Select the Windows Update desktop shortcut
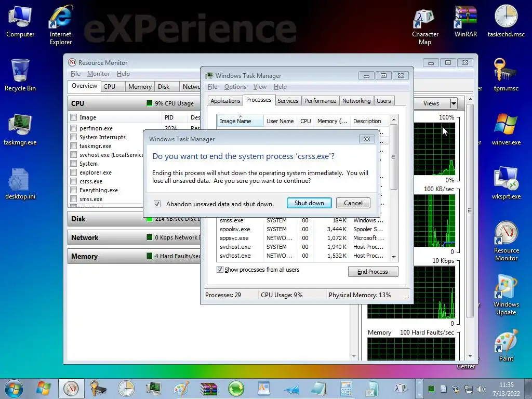This screenshot has height=399, width=532. [x=506, y=295]
